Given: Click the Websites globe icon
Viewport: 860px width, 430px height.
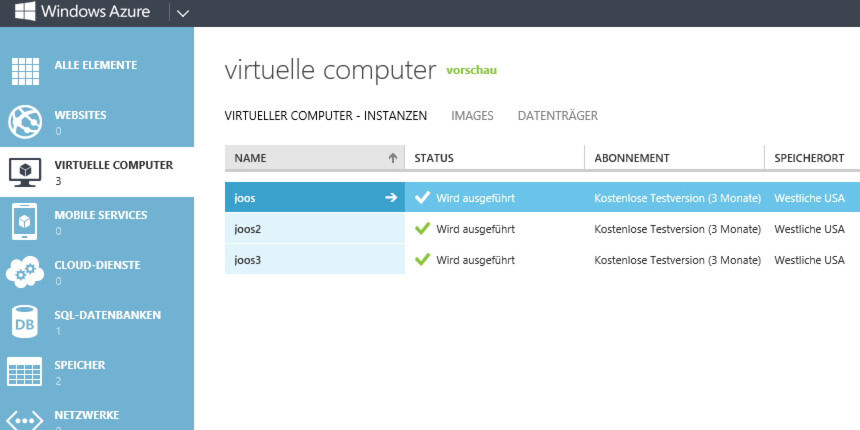Looking at the screenshot, I should click(25, 122).
